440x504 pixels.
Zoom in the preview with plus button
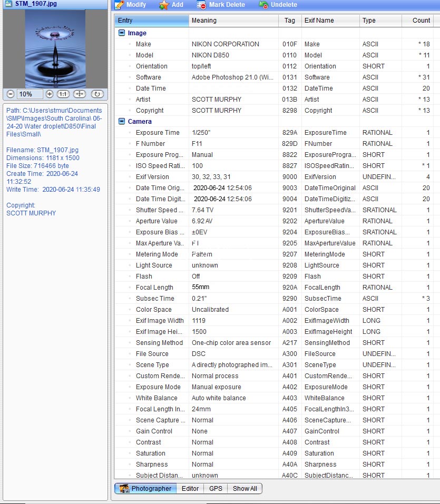50,94
